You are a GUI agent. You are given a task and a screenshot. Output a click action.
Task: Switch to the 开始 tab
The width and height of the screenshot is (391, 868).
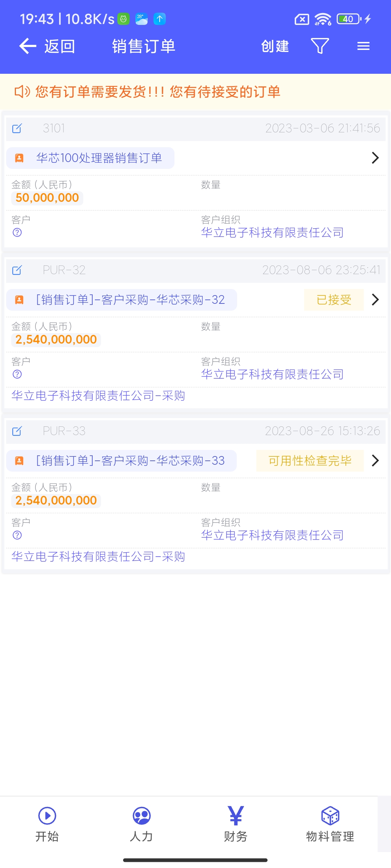point(47,825)
